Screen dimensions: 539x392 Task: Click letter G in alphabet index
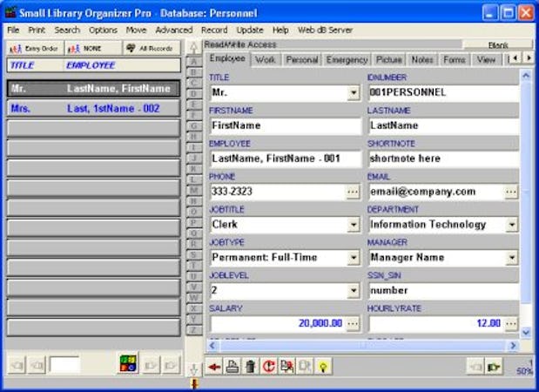(194, 125)
